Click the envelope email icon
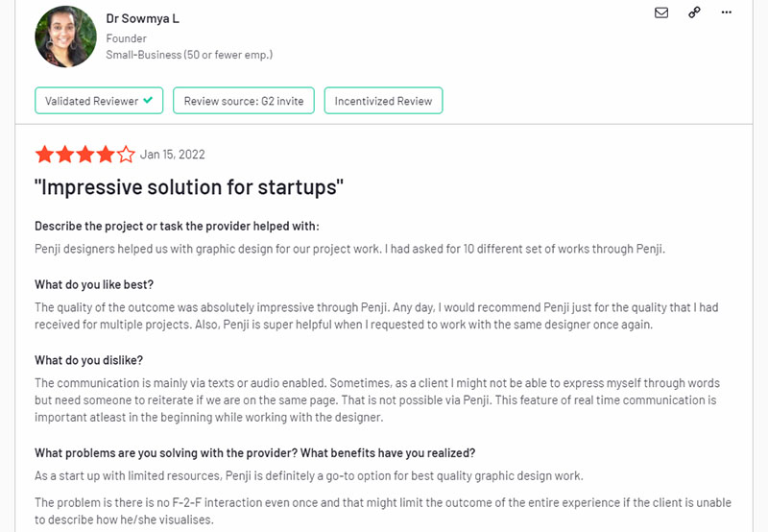768x532 pixels. 661,12
